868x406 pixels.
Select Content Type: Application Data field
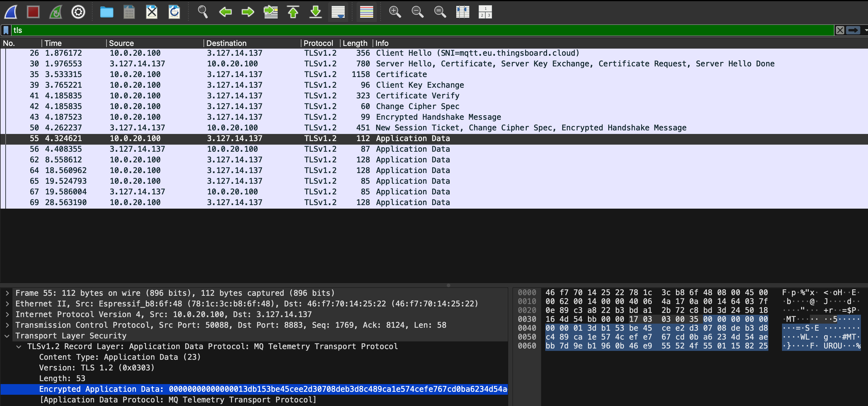pyautogui.click(x=120, y=357)
